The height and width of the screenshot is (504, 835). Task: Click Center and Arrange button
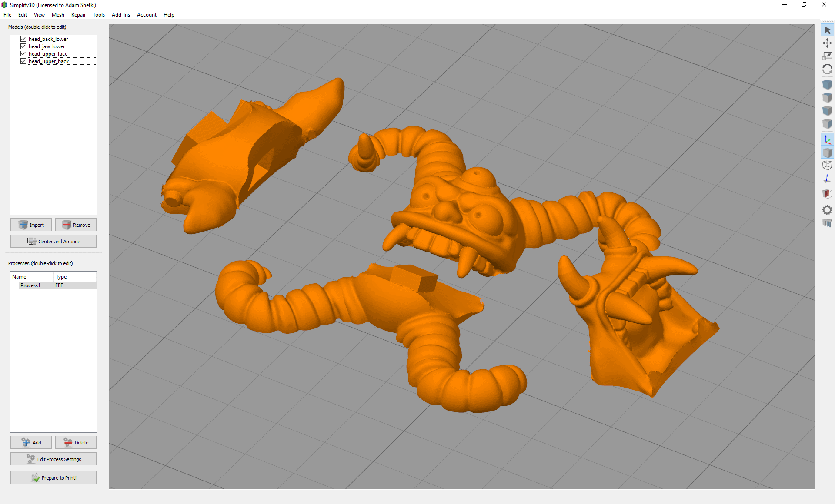click(x=53, y=241)
